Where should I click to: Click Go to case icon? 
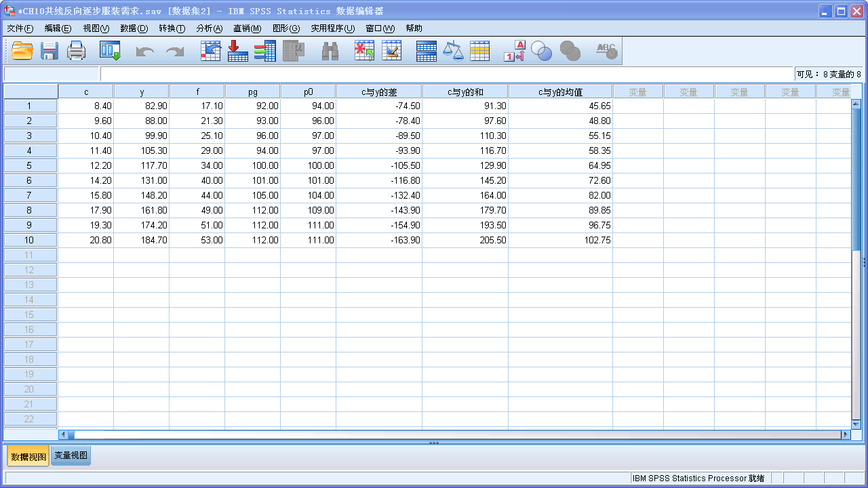pyautogui.click(x=211, y=51)
